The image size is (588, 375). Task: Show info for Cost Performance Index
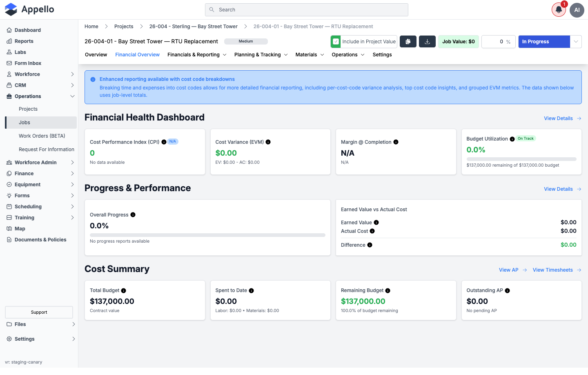click(x=164, y=142)
